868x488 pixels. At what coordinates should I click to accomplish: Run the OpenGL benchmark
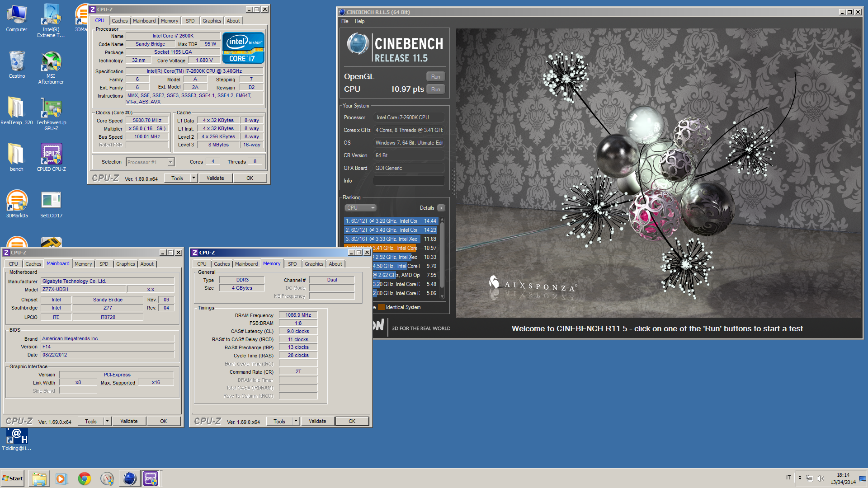point(435,77)
